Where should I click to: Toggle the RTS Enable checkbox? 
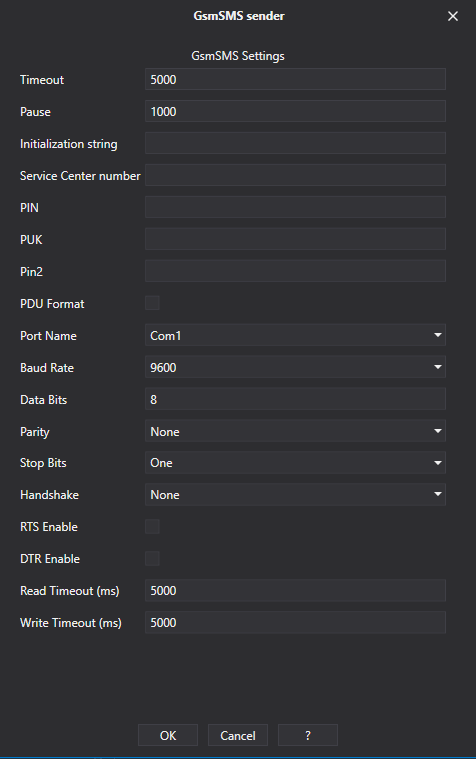click(152, 526)
